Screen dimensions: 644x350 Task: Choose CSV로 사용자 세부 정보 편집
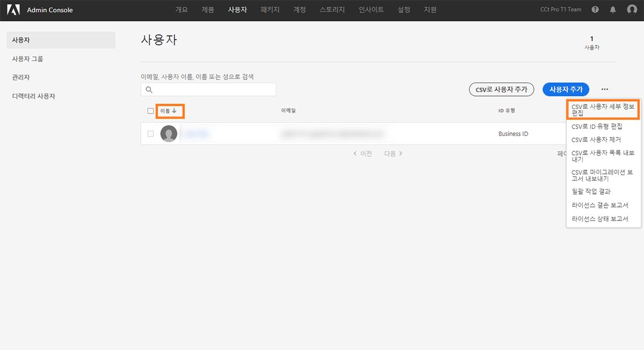[x=603, y=110]
